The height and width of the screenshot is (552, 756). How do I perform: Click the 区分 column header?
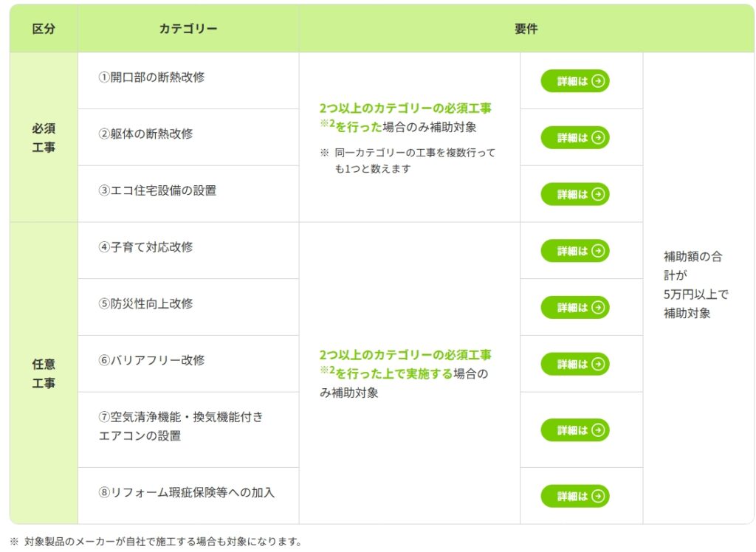pyautogui.click(x=44, y=30)
